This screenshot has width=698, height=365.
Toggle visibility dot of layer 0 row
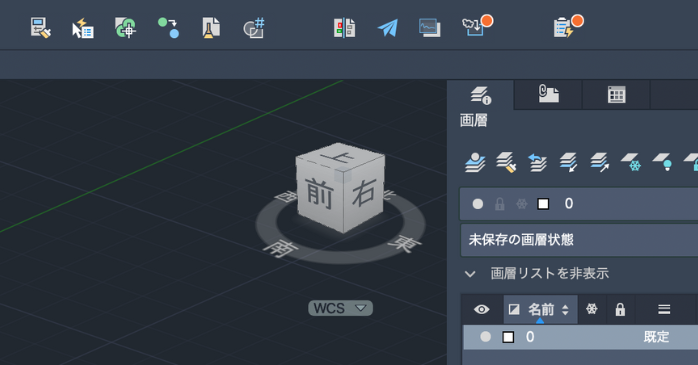tap(486, 337)
